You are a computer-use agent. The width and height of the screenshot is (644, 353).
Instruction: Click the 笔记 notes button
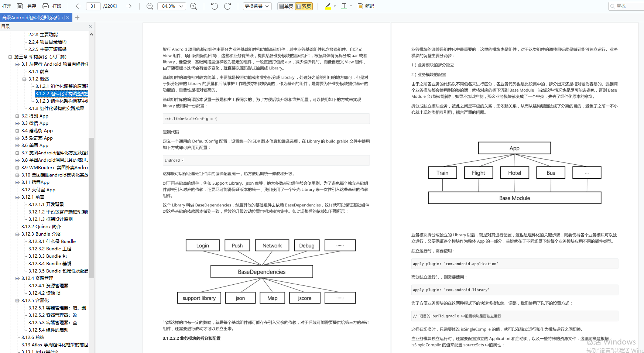click(x=366, y=6)
